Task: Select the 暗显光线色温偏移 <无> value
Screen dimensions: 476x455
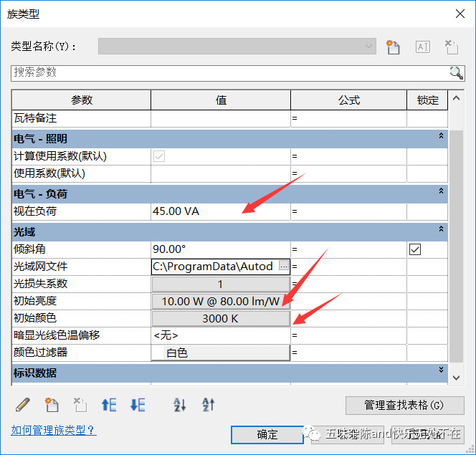Action: pos(221,335)
